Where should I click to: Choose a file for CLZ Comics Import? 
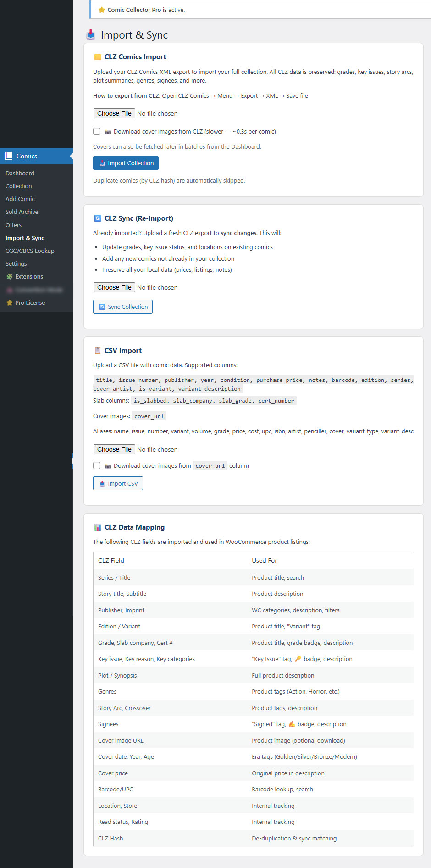tap(114, 113)
